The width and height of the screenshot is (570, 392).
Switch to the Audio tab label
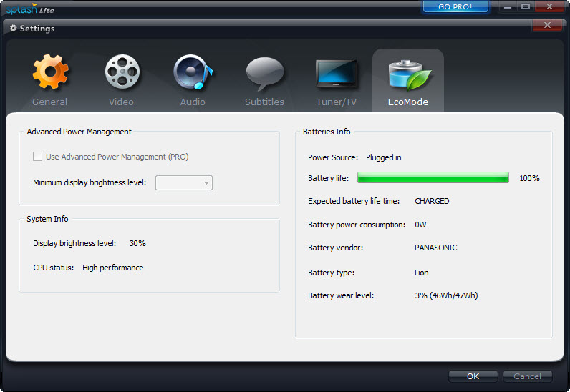pos(193,102)
